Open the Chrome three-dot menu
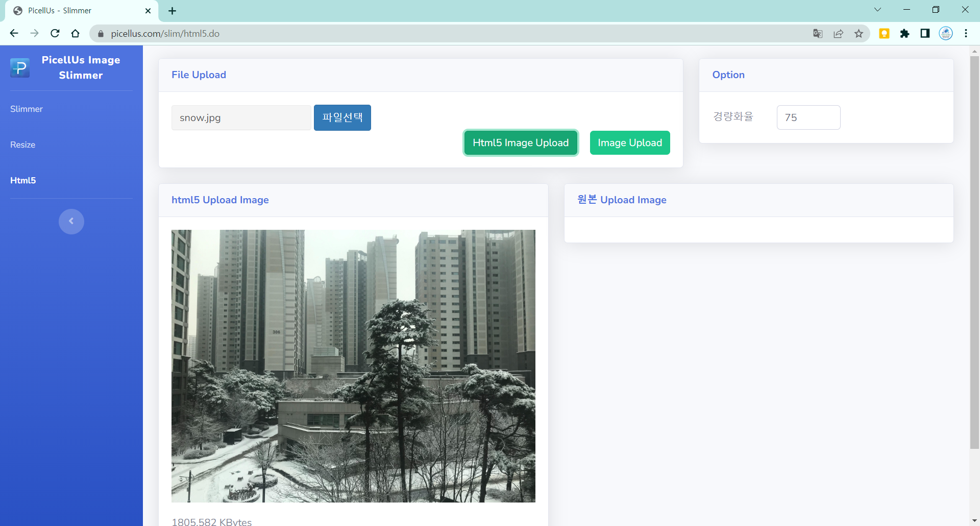 (966, 33)
